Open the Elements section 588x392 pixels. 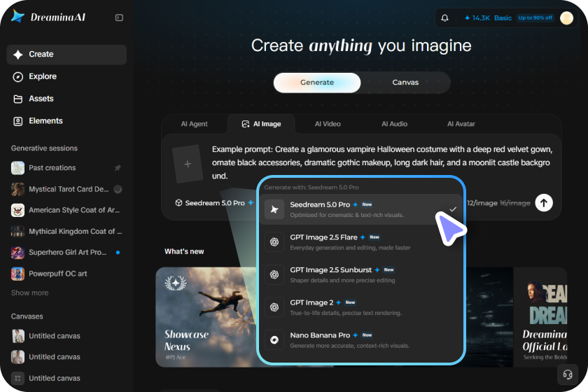(66, 121)
